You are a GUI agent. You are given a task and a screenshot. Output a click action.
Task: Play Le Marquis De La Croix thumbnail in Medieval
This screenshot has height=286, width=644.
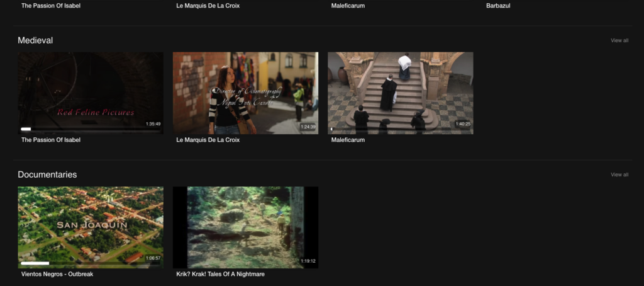[x=245, y=93]
